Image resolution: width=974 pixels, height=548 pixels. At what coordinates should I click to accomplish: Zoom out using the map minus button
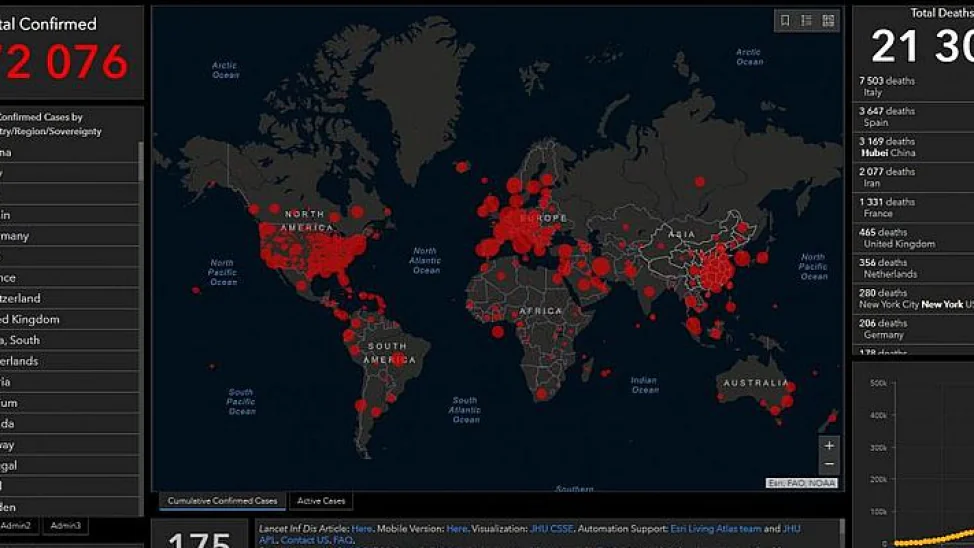click(829, 464)
